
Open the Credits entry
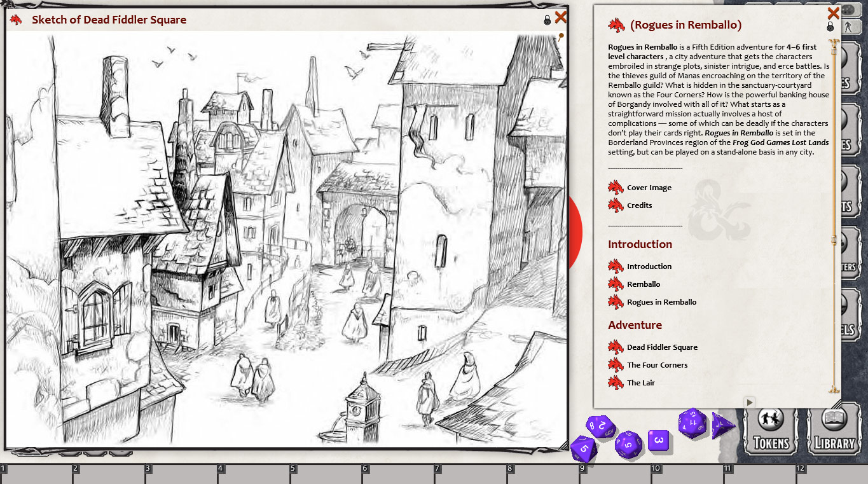[x=639, y=205]
